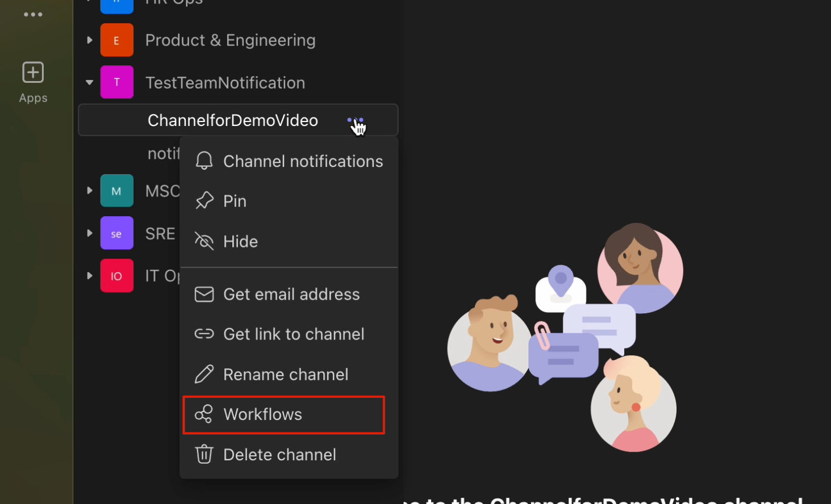Open ChannelforDemoVideo more options button

356,120
